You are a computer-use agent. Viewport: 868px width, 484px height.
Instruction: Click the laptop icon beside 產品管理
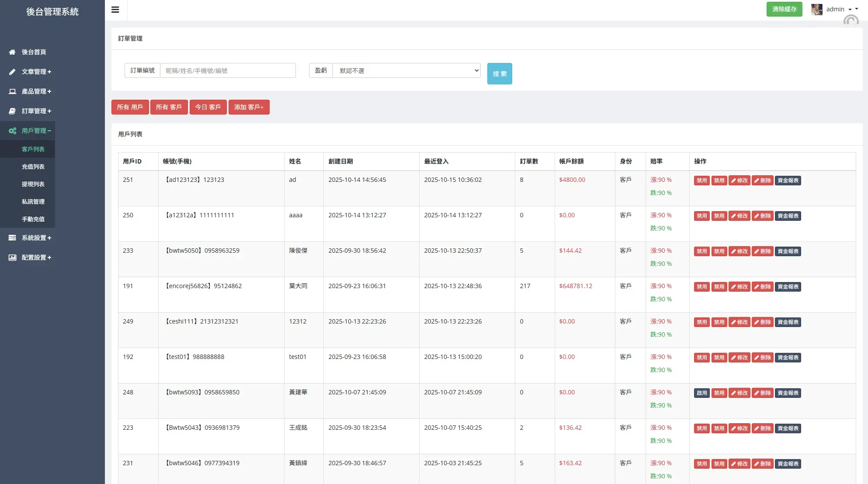12,91
